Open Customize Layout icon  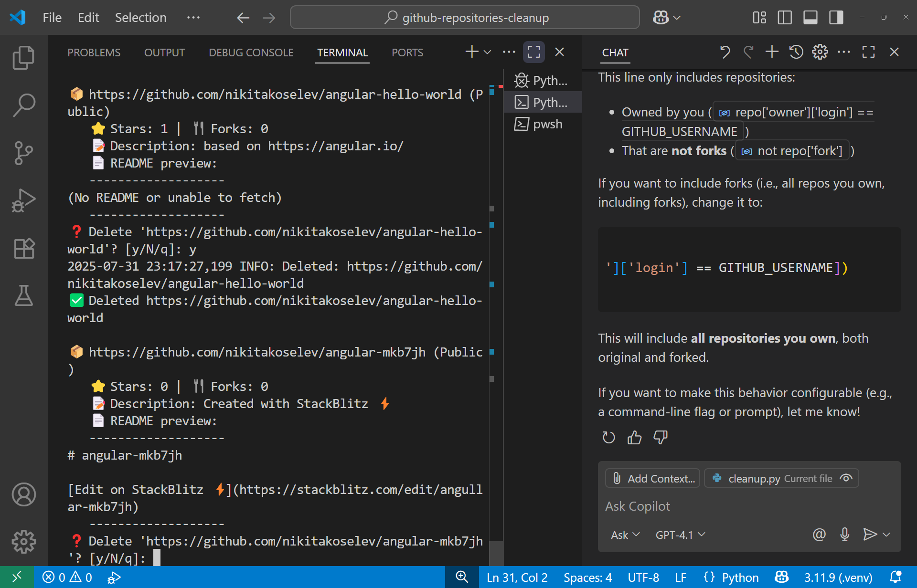(x=759, y=18)
